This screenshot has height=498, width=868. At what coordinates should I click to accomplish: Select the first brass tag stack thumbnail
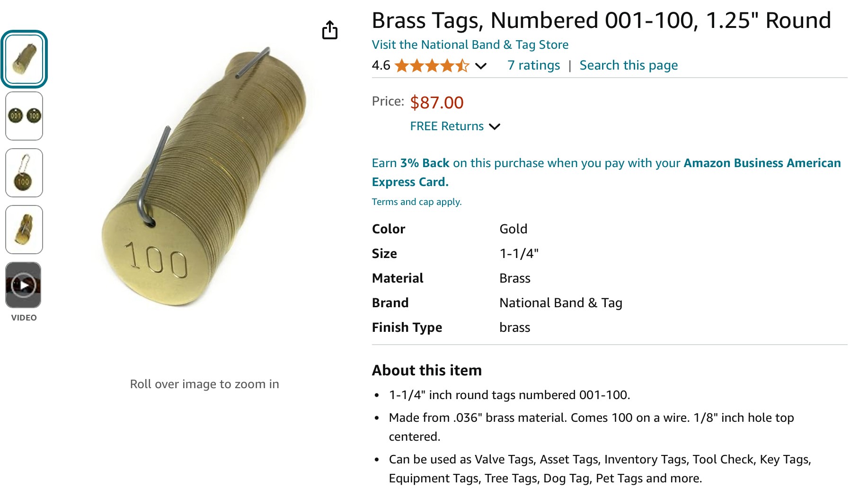click(x=24, y=59)
